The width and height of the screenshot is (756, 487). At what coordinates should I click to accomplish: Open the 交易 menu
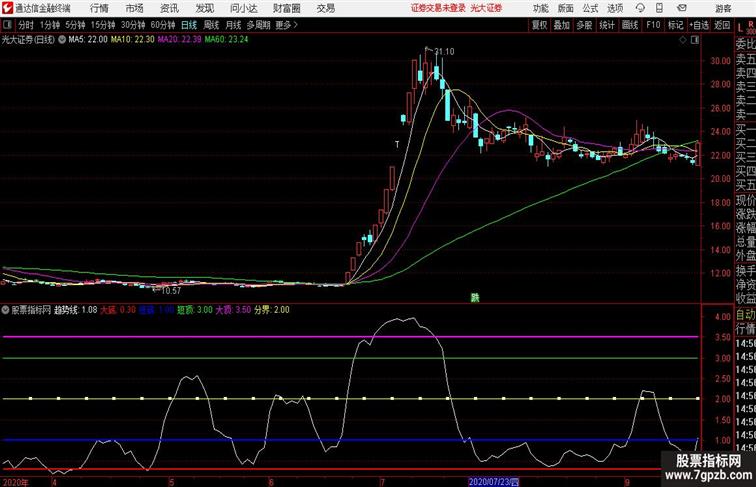(x=325, y=8)
